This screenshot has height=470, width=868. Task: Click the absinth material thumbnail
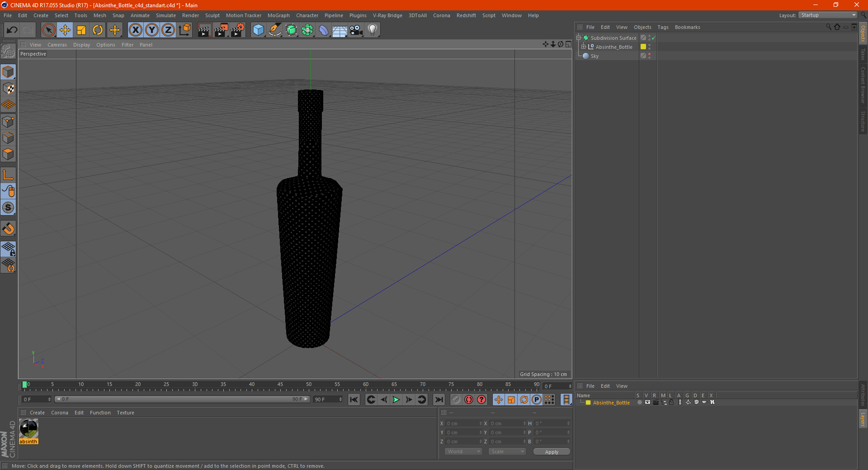(28, 428)
